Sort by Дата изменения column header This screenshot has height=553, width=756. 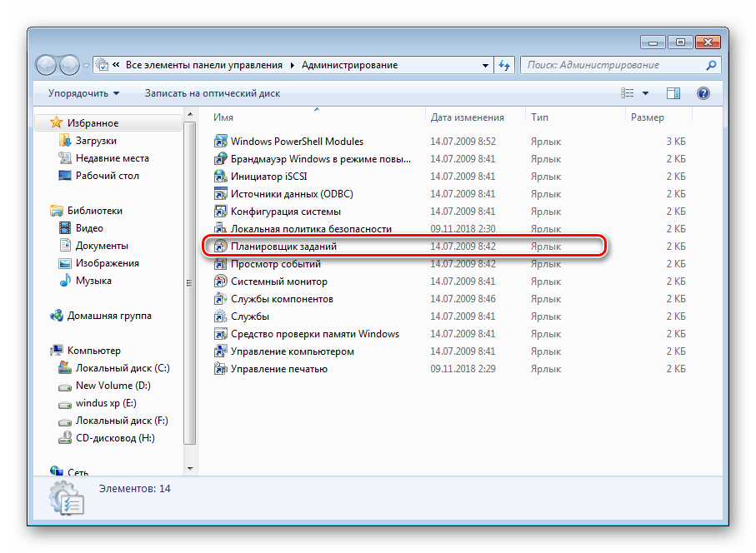pyautogui.click(x=468, y=117)
